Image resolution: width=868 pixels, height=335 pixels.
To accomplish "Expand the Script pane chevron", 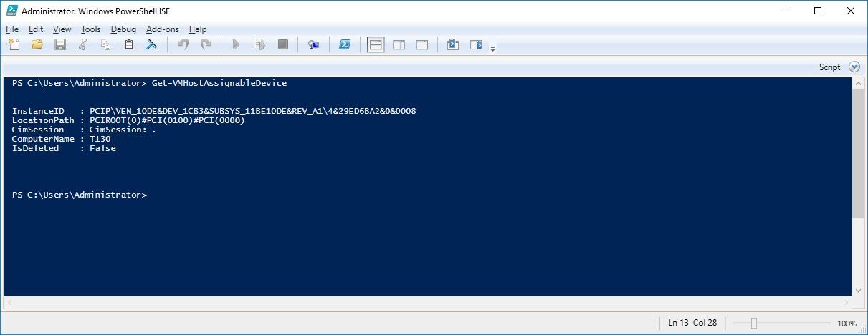I will coord(854,67).
